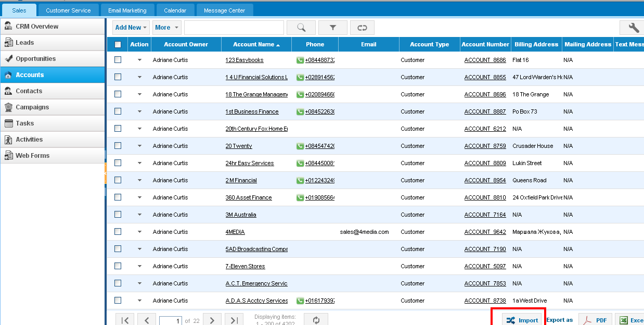
Task: Click the sales@4media.com email cell
Action: pos(365,232)
